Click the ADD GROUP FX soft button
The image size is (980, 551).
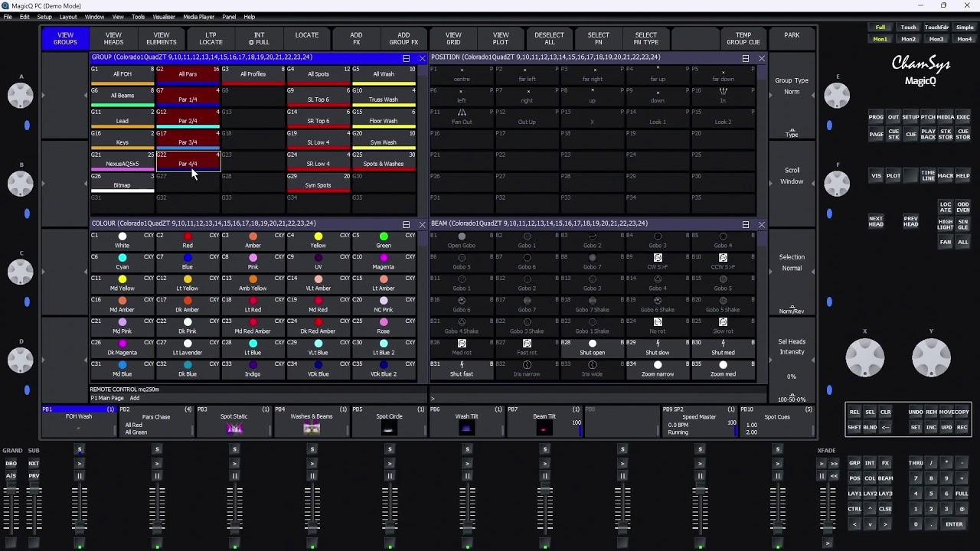click(x=403, y=38)
